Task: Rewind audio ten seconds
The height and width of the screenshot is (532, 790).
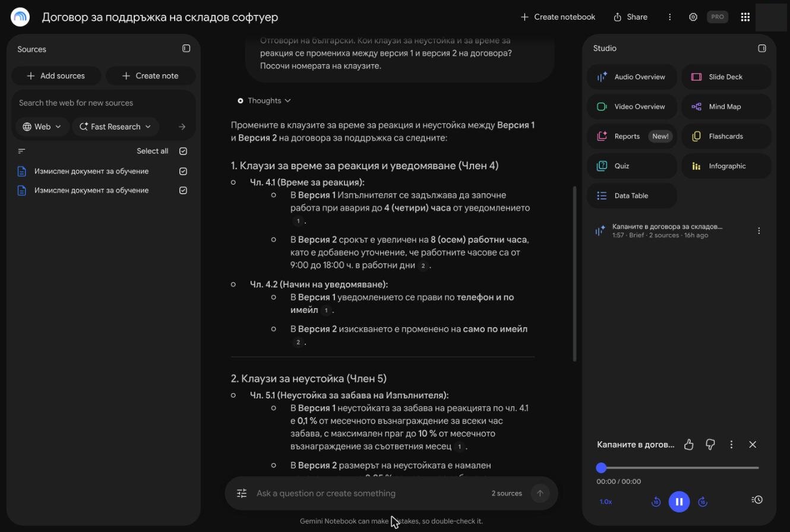Action: pos(656,502)
